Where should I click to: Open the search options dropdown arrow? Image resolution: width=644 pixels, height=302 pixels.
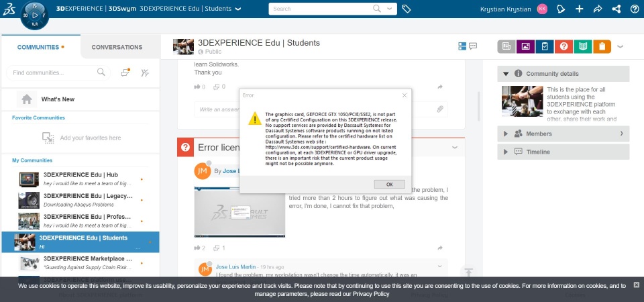390,9
